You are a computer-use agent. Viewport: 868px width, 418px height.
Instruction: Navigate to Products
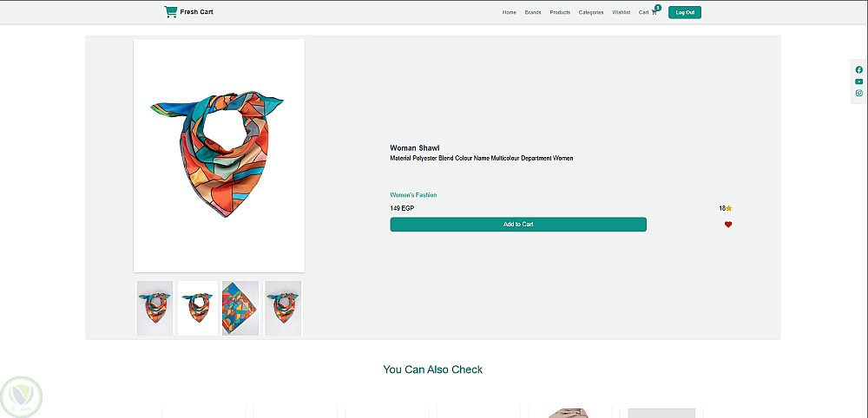click(x=560, y=12)
